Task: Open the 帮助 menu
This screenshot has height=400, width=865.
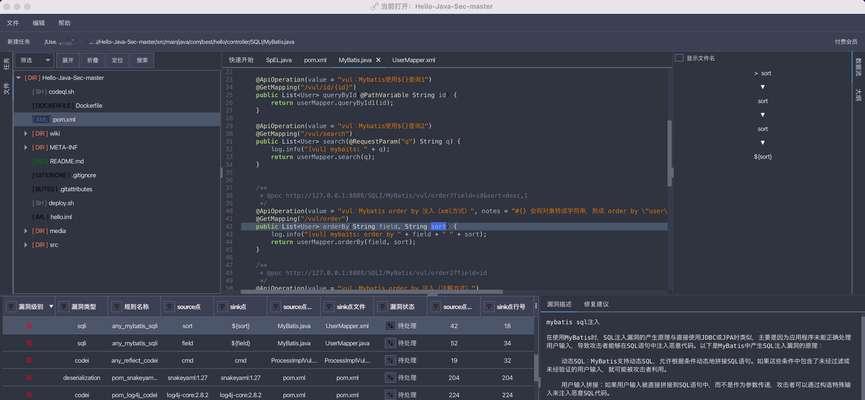Action: click(65, 23)
